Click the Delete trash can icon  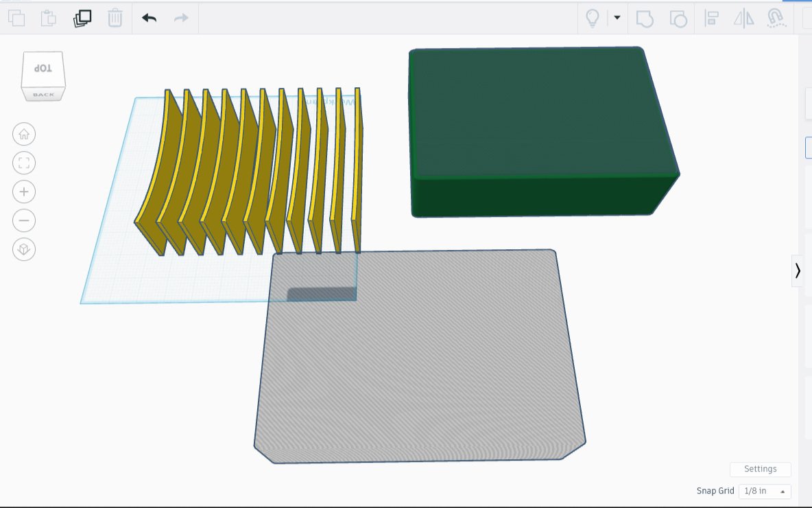point(115,18)
